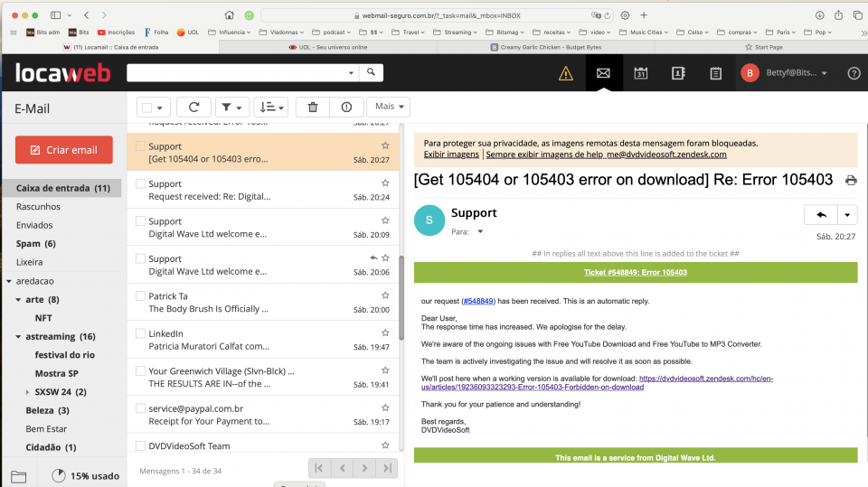Open the Spam folder

35,244
